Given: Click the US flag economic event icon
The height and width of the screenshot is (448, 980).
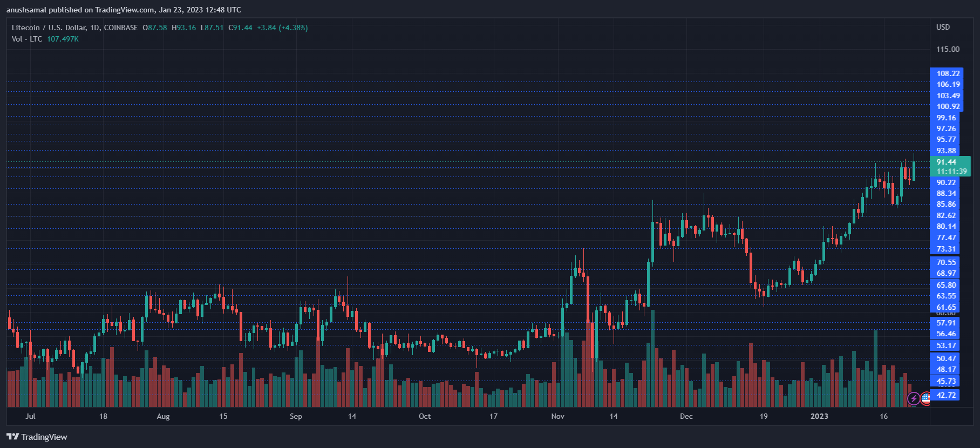Looking at the screenshot, I should coord(926,399).
